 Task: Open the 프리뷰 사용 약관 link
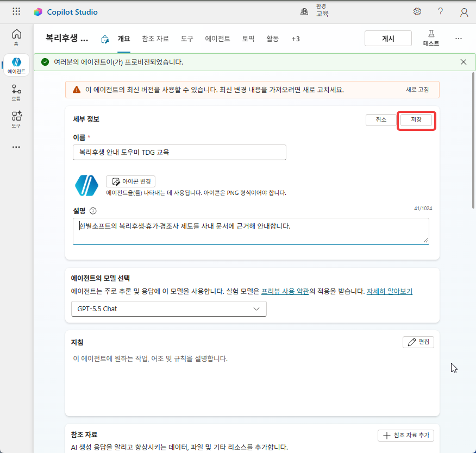[285, 291]
